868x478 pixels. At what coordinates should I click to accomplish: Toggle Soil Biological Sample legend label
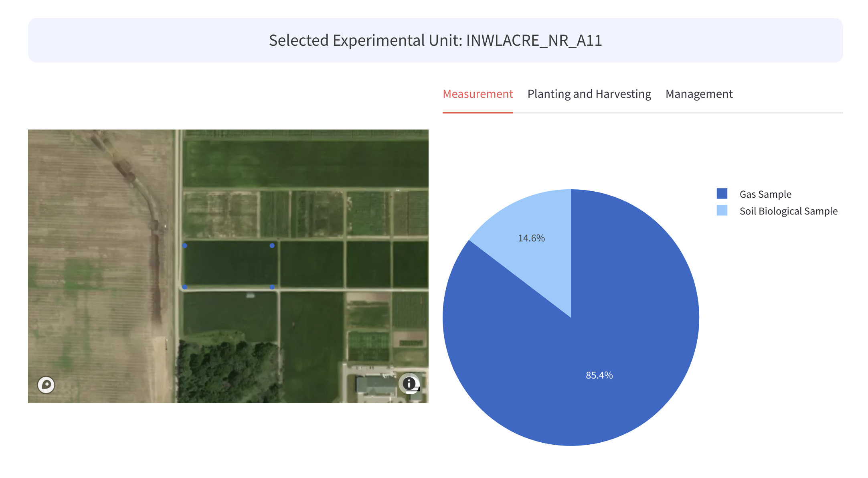point(788,211)
